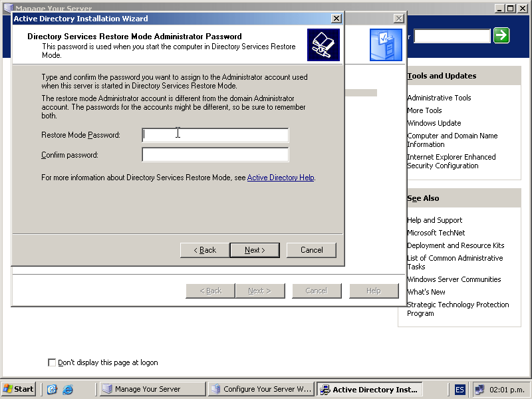Screen dimensions: 532x399
Task: Open the Windows Update link
Action: click(434, 123)
